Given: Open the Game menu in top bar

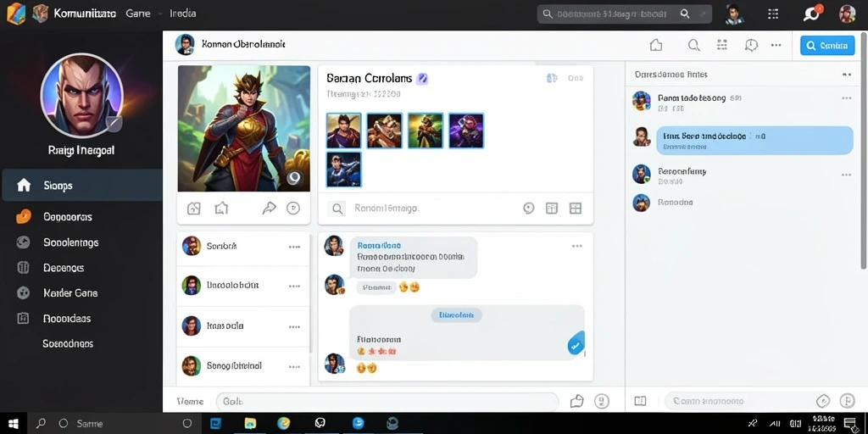Looking at the screenshot, I should [x=138, y=14].
